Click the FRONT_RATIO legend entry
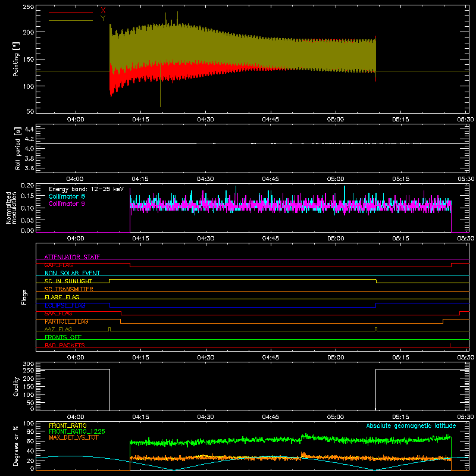Image resolution: width=476 pixels, height=476 pixels. click(x=68, y=425)
